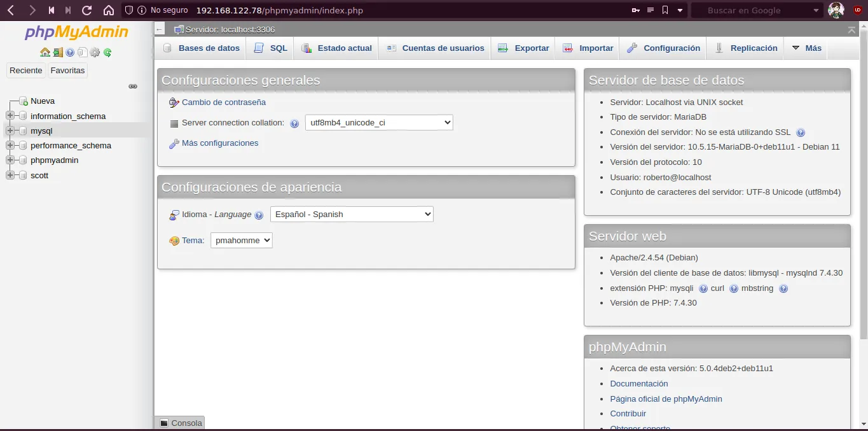
Task: Open the Server connection collation dropdown
Action: click(379, 122)
